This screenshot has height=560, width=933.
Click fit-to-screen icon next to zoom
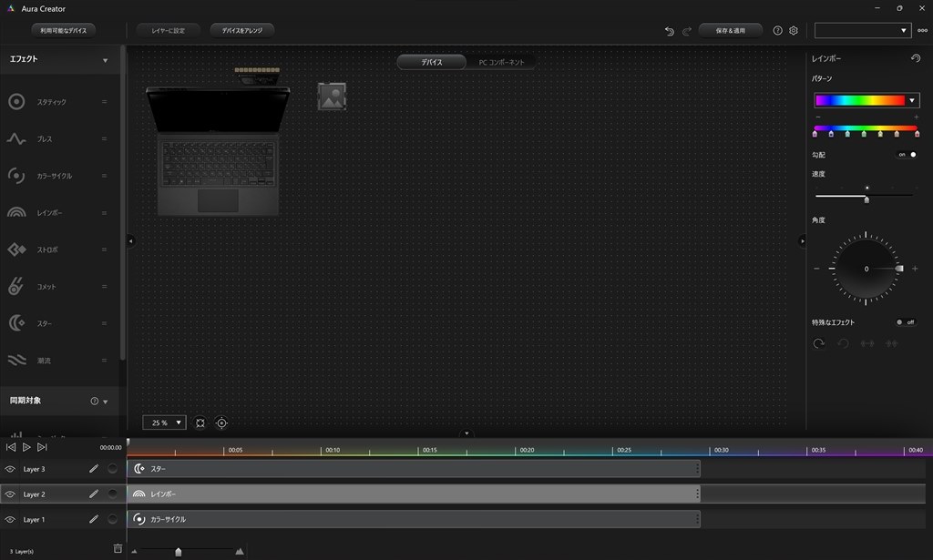200,423
